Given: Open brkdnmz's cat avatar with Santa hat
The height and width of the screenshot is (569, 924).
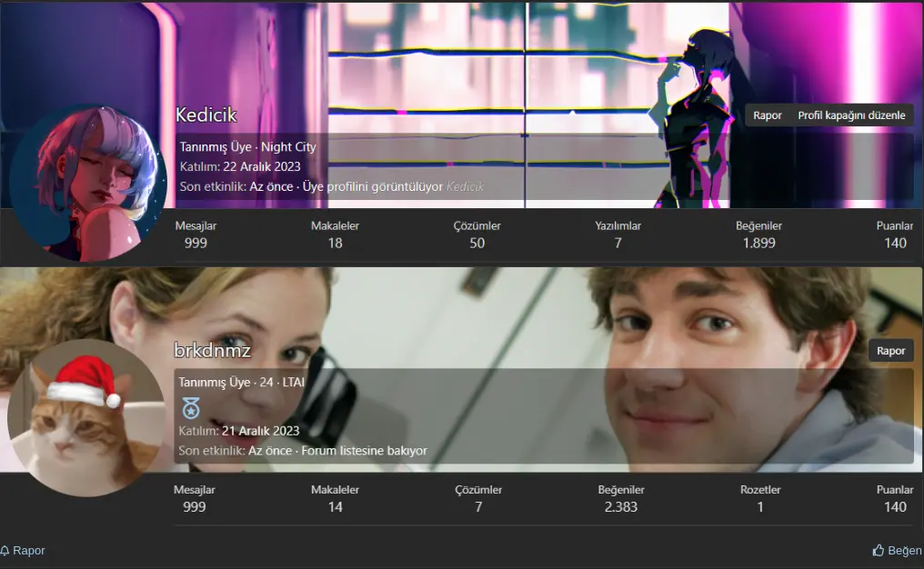Looking at the screenshot, I should pos(86,417).
